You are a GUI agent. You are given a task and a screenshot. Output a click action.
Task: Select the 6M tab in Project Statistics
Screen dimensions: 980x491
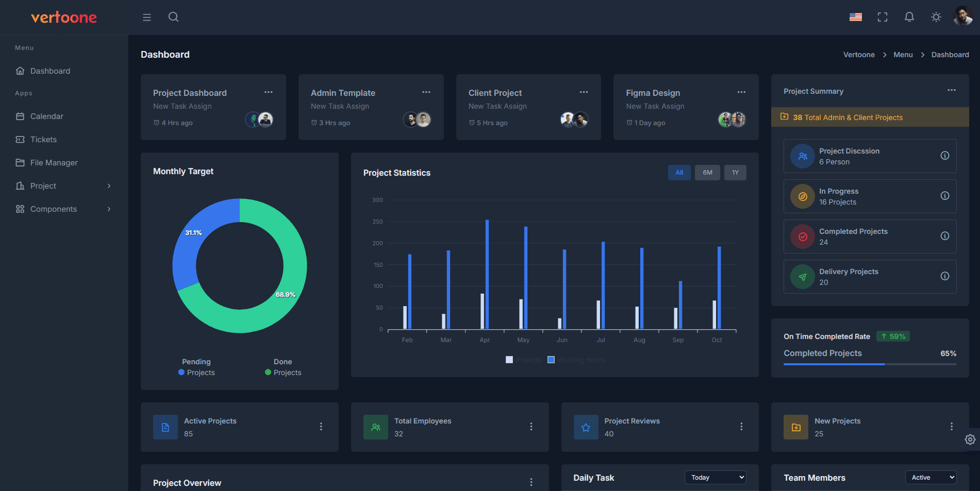(x=707, y=173)
